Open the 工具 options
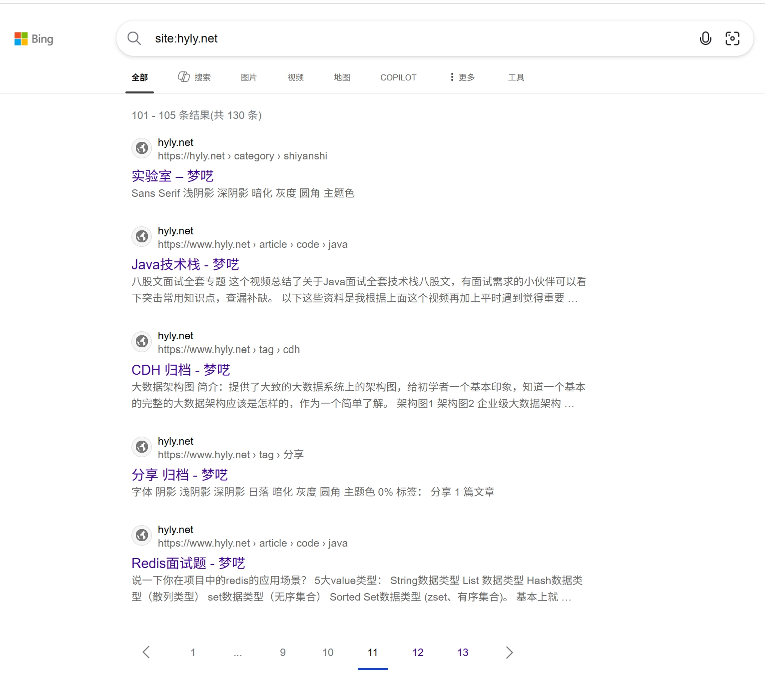The height and width of the screenshot is (700, 765). click(516, 77)
